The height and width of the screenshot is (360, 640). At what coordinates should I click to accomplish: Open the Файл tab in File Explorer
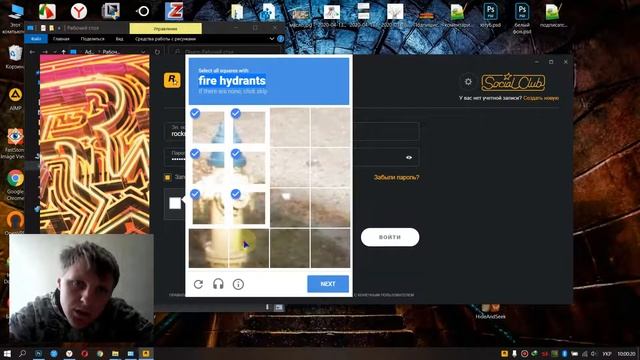tap(36, 39)
